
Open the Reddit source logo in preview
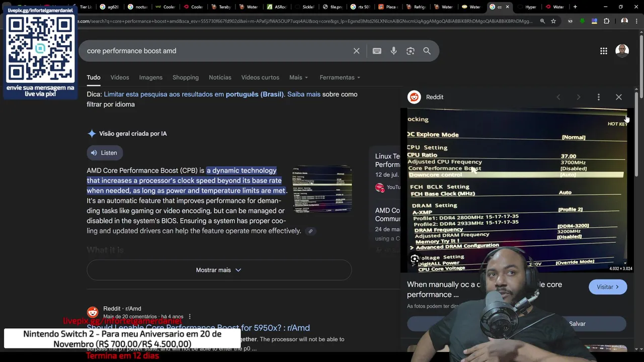click(x=414, y=97)
